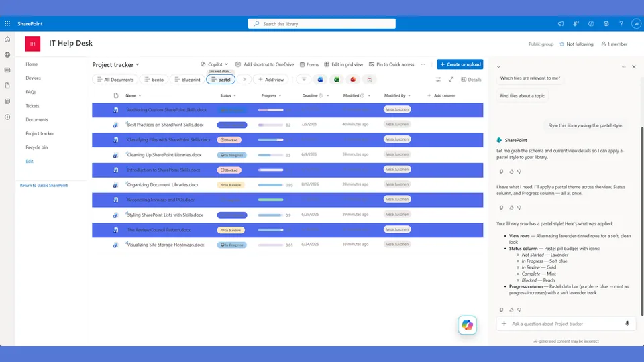644x362 pixels.
Task: Open the Copilot toolbar dropdown
Action: [x=214, y=64]
